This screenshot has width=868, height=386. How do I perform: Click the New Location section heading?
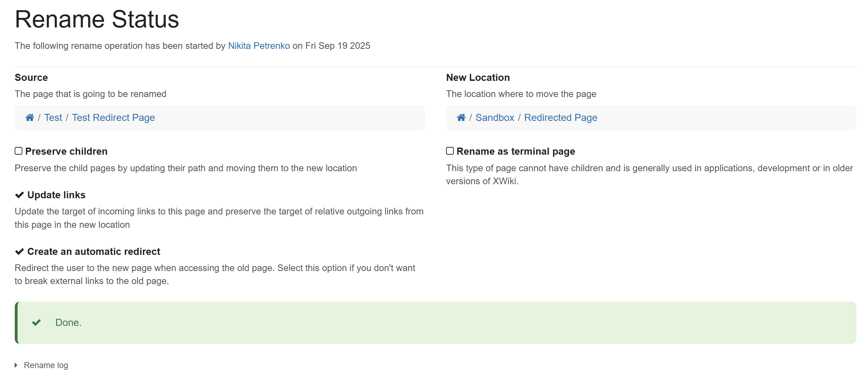(478, 77)
